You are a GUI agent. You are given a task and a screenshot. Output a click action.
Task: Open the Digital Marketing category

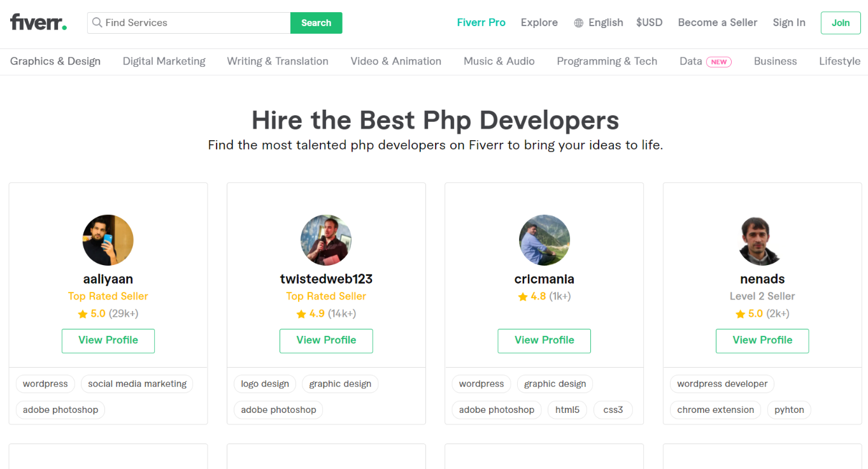point(164,61)
